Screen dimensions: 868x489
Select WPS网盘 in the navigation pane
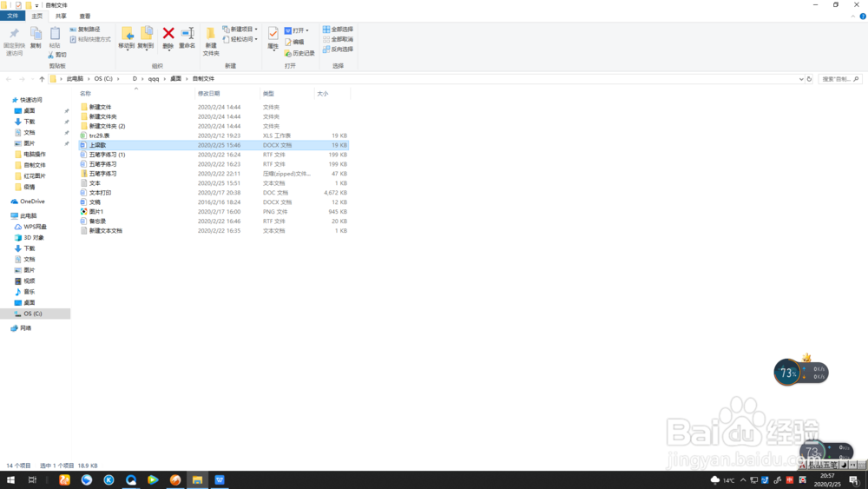tap(35, 227)
